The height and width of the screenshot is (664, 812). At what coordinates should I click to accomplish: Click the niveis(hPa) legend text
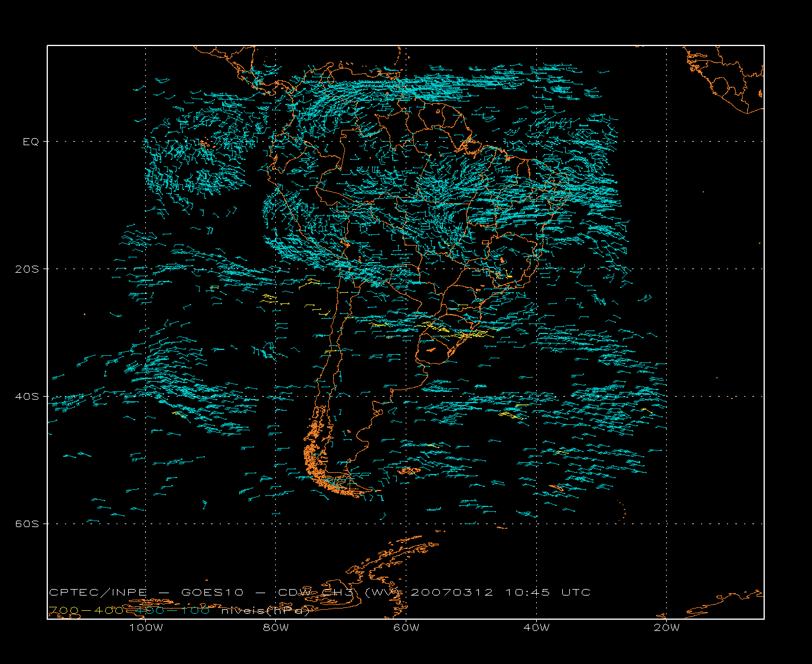265,610
